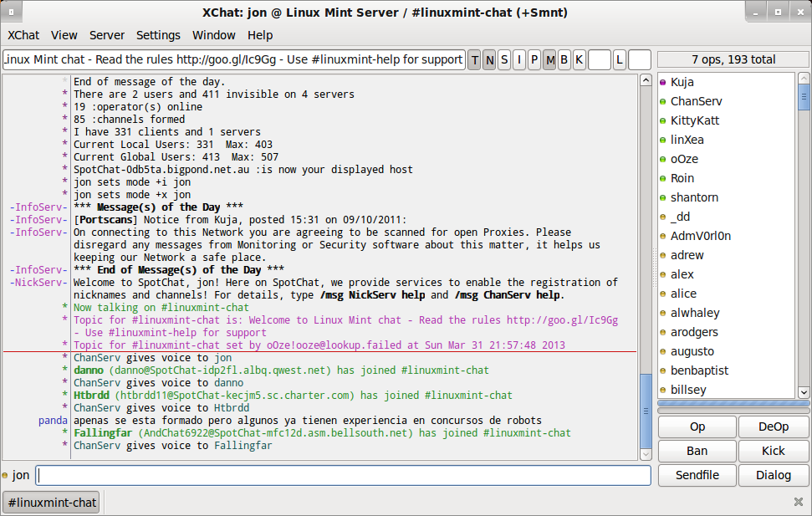This screenshot has height=516, width=812.
Task: Close the current tab with the X icon
Action: 799,502
